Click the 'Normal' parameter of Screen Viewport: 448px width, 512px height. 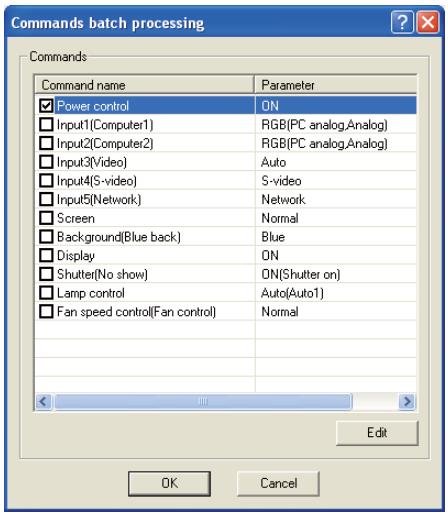click(280, 218)
